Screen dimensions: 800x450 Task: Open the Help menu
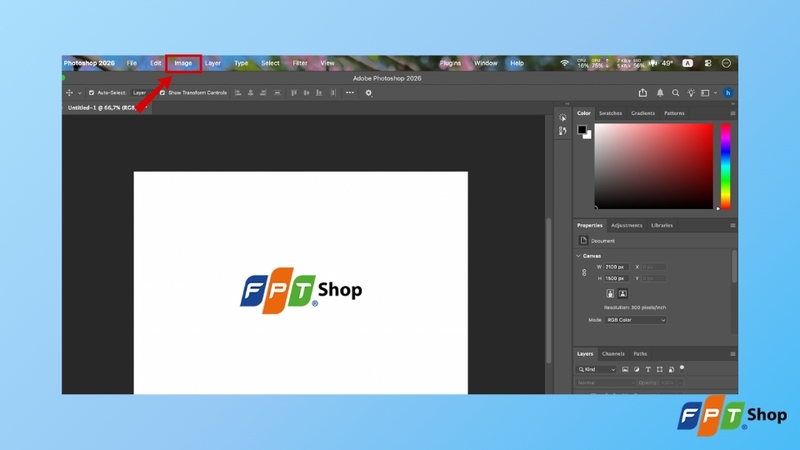coord(517,63)
